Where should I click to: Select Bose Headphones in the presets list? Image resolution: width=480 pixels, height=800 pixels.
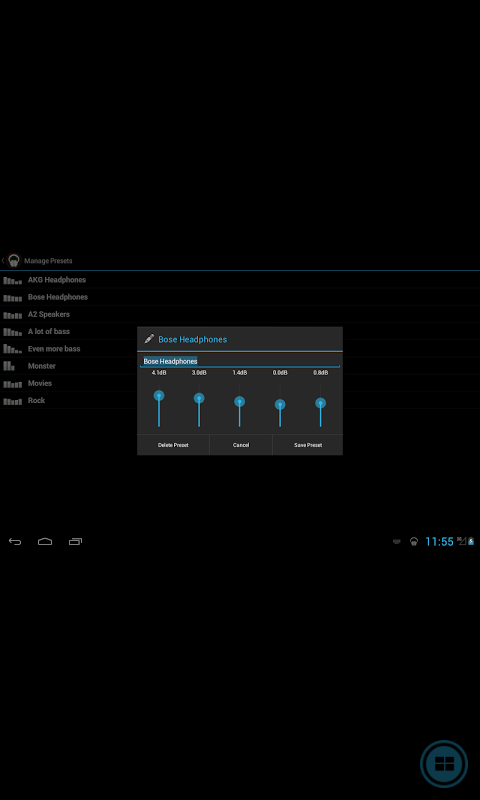(x=58, y=297)
